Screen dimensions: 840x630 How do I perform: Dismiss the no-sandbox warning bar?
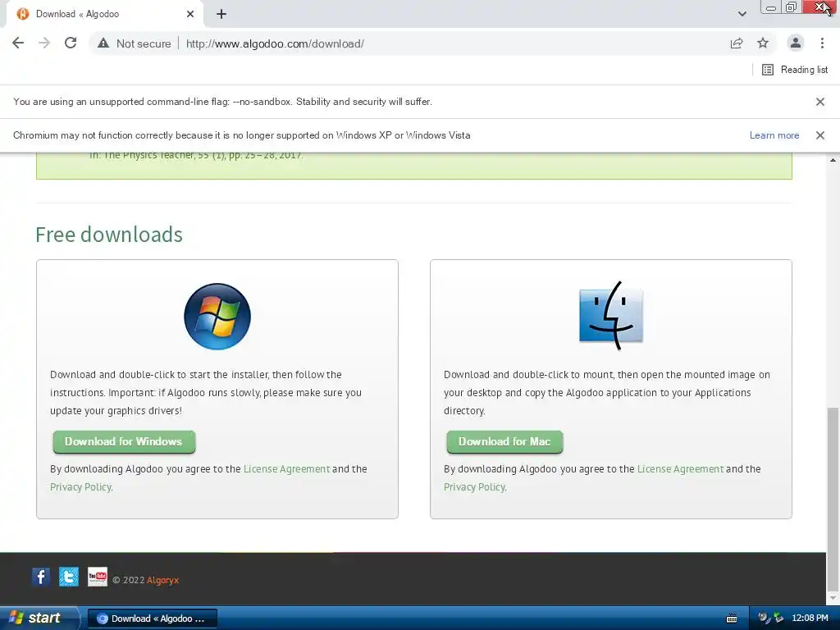pyautogui.click(x=819, y=102)
